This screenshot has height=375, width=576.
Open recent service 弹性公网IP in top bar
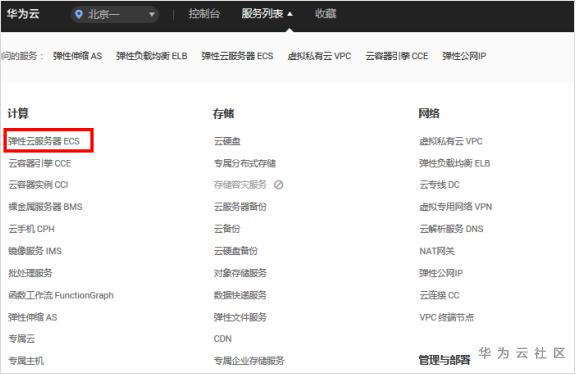464,56
